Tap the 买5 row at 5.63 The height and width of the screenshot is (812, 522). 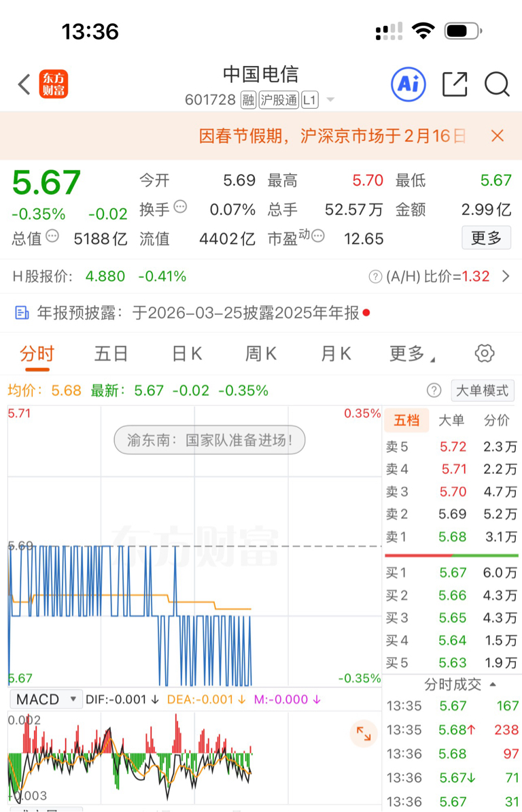(451, 663)
